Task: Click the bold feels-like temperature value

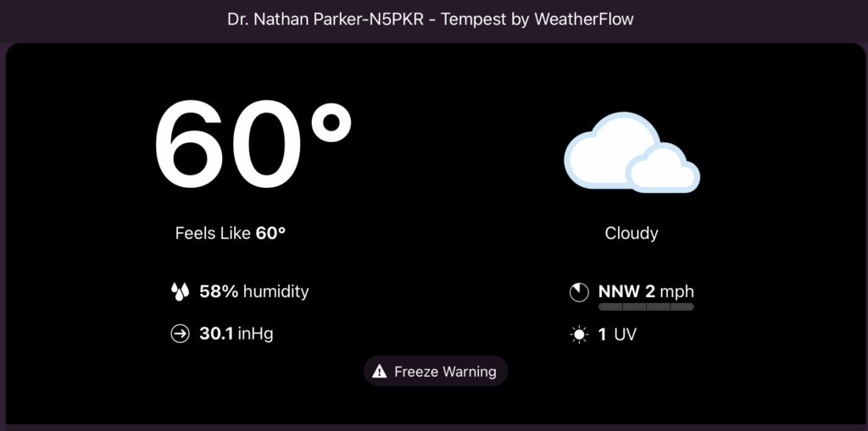Action: (x=271, y=233)
